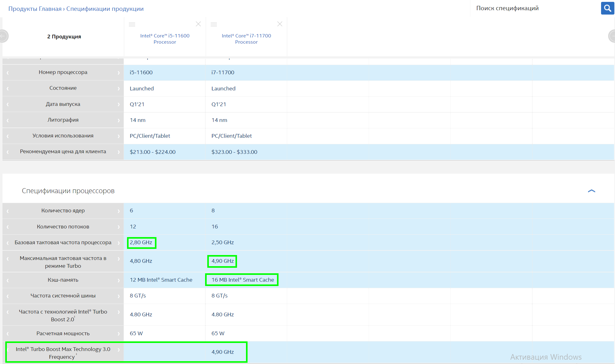
Task: Click right chevron on Дата выпуска row
Action: pyautogui.click(x=119, y=104)
